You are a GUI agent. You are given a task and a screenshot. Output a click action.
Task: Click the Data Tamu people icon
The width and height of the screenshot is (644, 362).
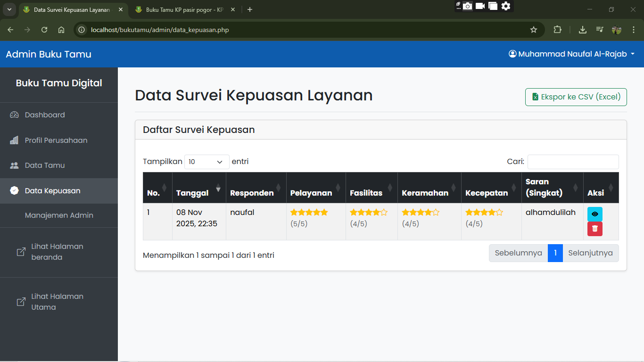coord(14,165)
